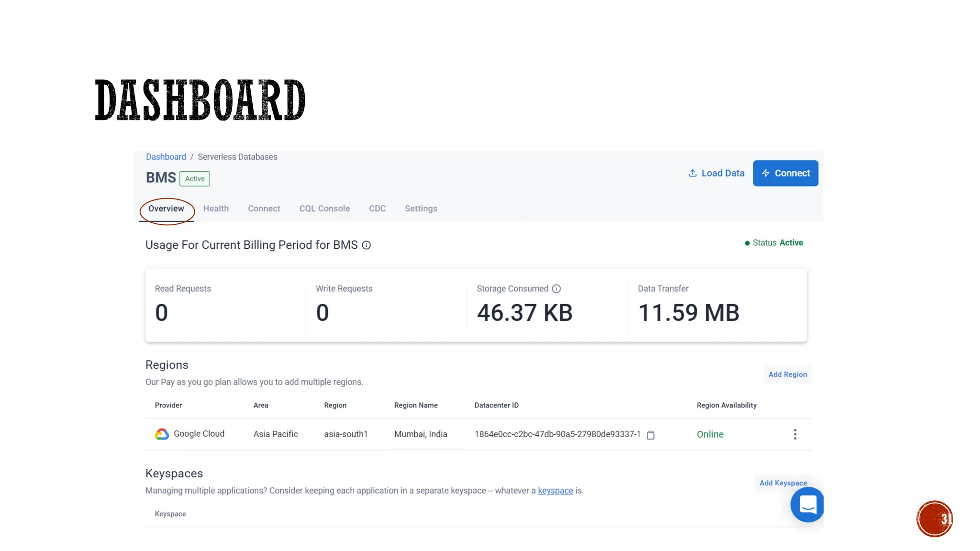Select the CDC tab
The height and width of the screenshot is (551, 980).
[x=377, y=209]
